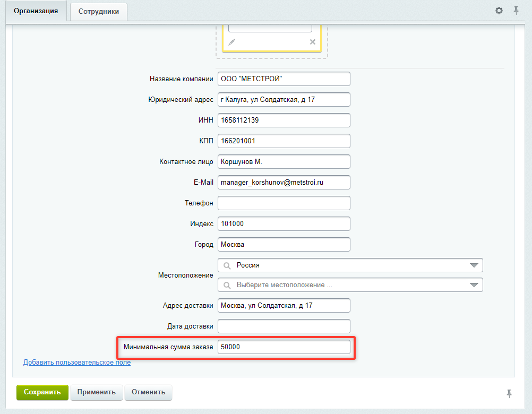Click the pin icon at top right
The image size is (532, 414).
click(x=516, y=11)
